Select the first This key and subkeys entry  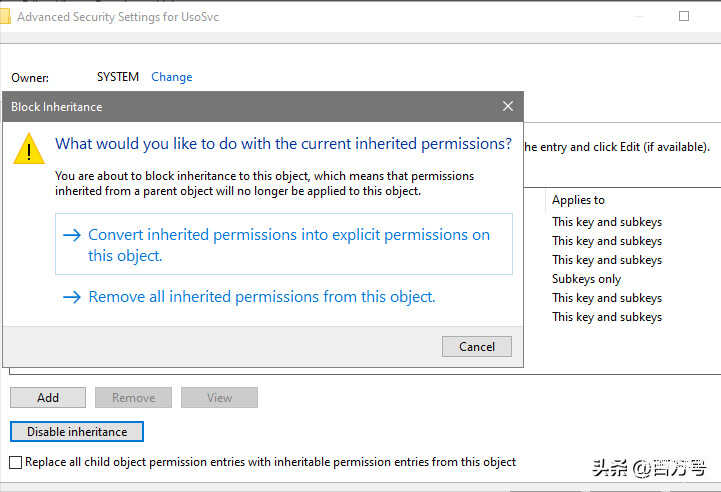point(606,222)
